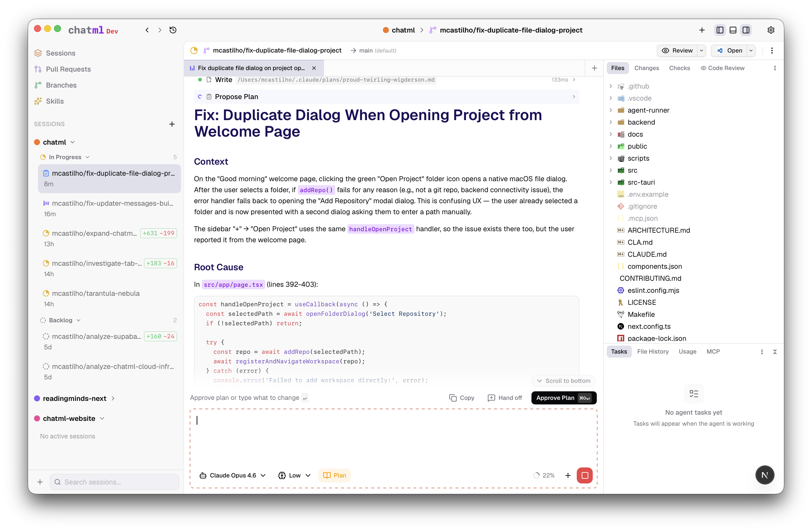Image resolution: width=812 pixels, height=531 pixels.
Task: Toggle Plan mode button
Action: coord(334,475)
